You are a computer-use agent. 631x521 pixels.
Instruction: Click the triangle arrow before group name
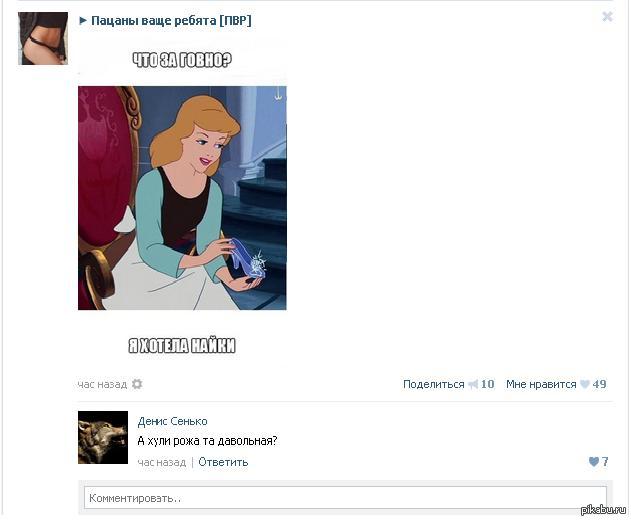click(83, 21)
